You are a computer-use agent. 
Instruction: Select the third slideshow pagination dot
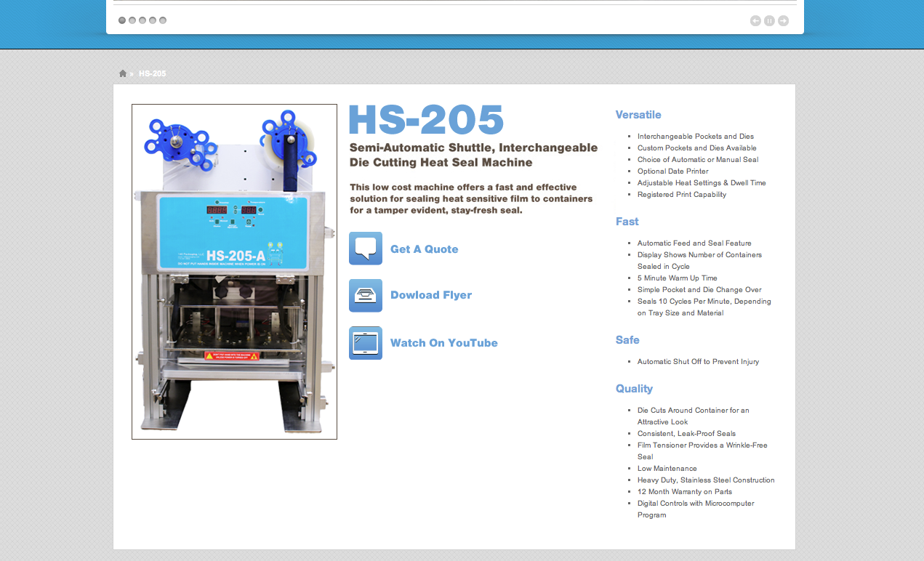tap(142, 20)
